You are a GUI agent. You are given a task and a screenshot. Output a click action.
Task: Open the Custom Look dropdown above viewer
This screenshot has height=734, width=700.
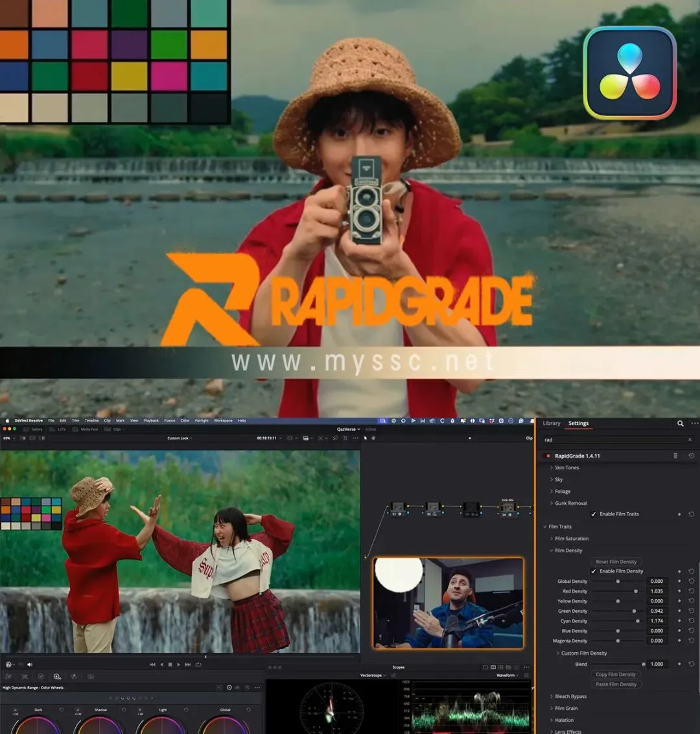[180, 438]
